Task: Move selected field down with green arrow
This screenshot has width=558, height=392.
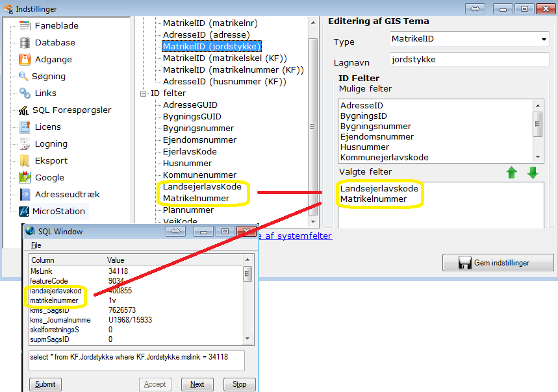Action: pos(533,173)
